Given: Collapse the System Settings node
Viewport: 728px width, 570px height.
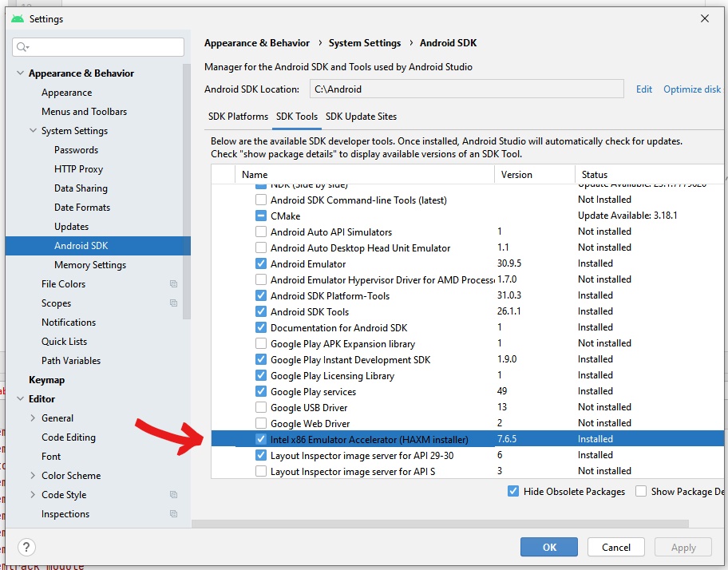Looking at the screenshot, I should point(33,130).
